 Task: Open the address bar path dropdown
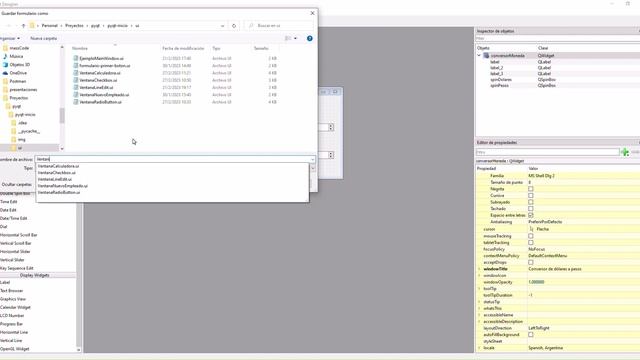pos(222,26)
